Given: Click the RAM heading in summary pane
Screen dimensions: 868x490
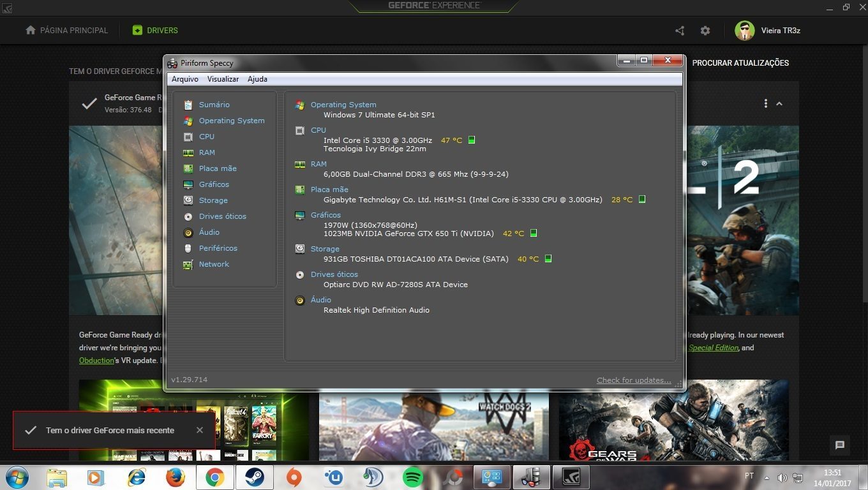Looking at the screenshot, I should (x=318, y=164).
